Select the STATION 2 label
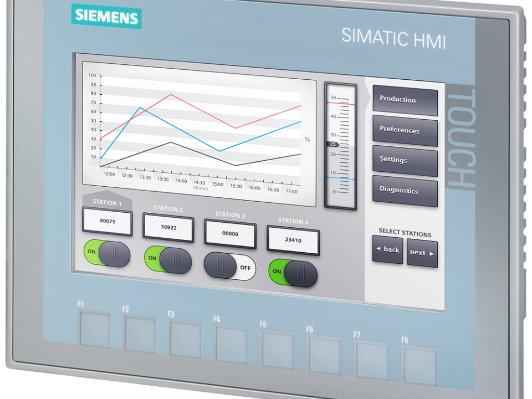 168,209
